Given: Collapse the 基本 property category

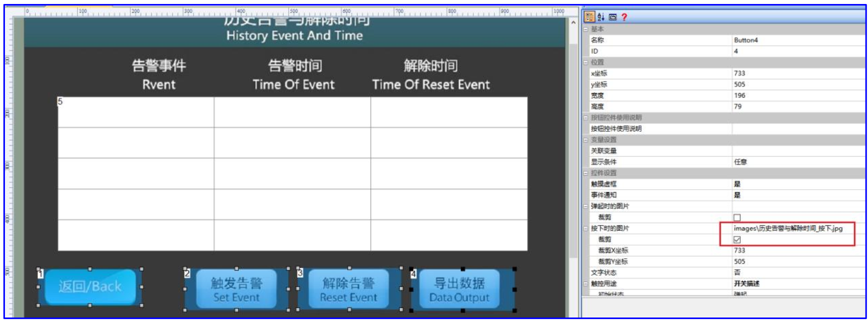Looking at the screenshot, I should click(586, 29).
